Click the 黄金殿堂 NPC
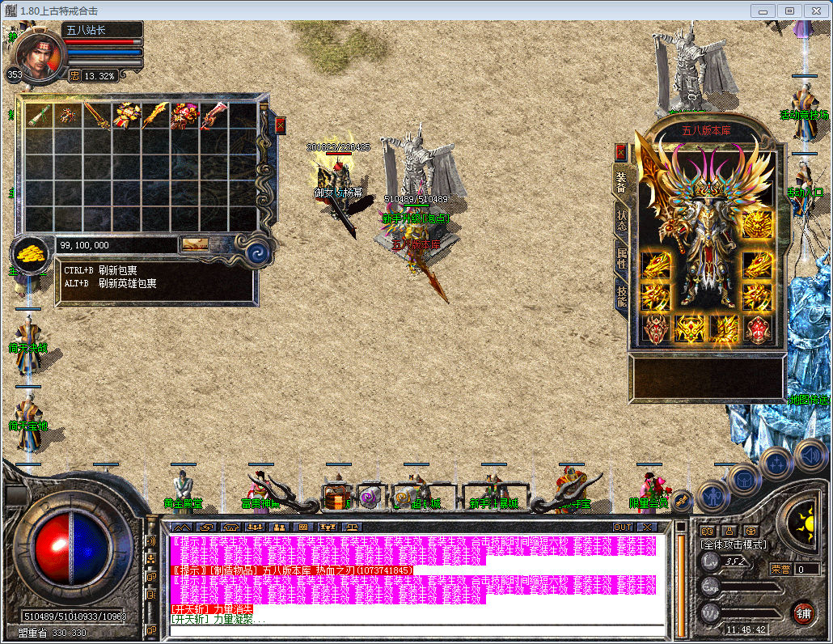Screen dimensions: 833x644 click(184, 492)
